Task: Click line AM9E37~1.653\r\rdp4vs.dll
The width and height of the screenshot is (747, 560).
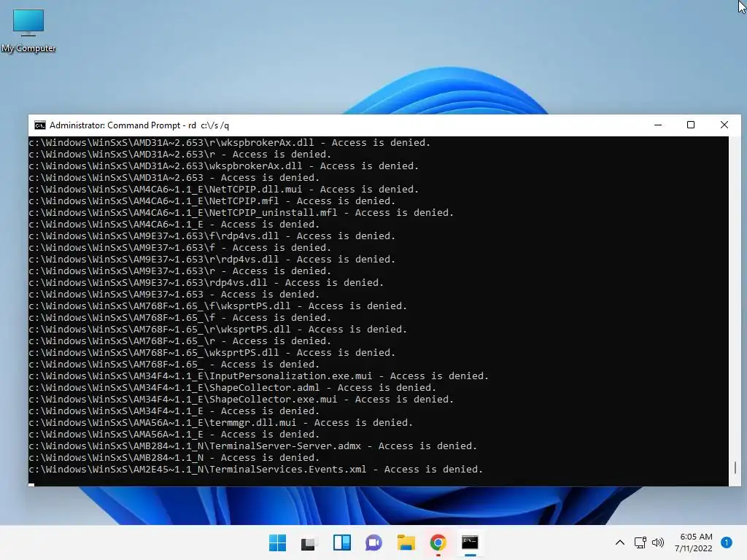Action: coord(212,260)
